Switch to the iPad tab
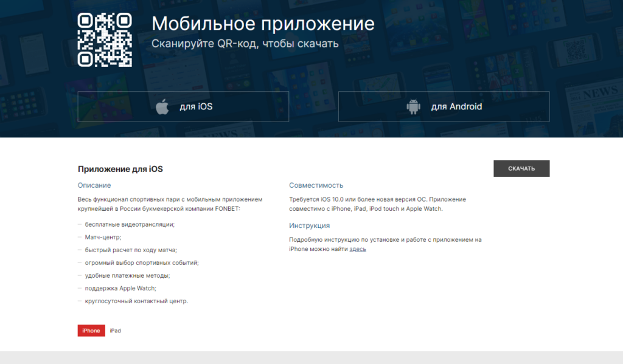The height and width of the screenshot is (364, 623). click(115, 331)
